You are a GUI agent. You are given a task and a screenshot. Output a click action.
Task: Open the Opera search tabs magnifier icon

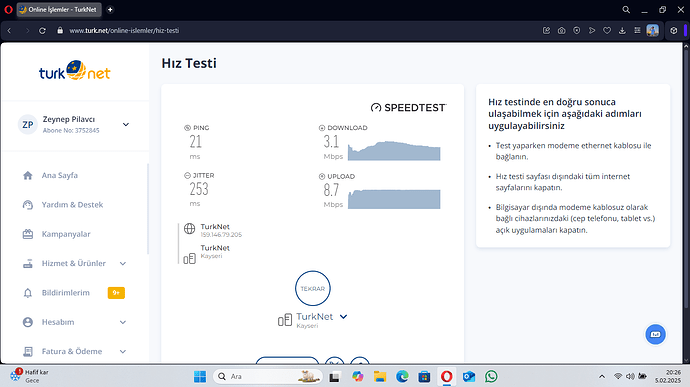(626, 10)
